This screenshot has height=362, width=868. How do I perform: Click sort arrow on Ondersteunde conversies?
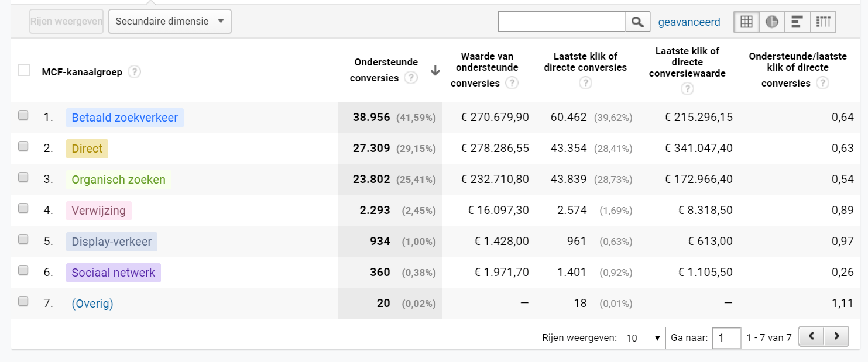[x=435, y=71]
